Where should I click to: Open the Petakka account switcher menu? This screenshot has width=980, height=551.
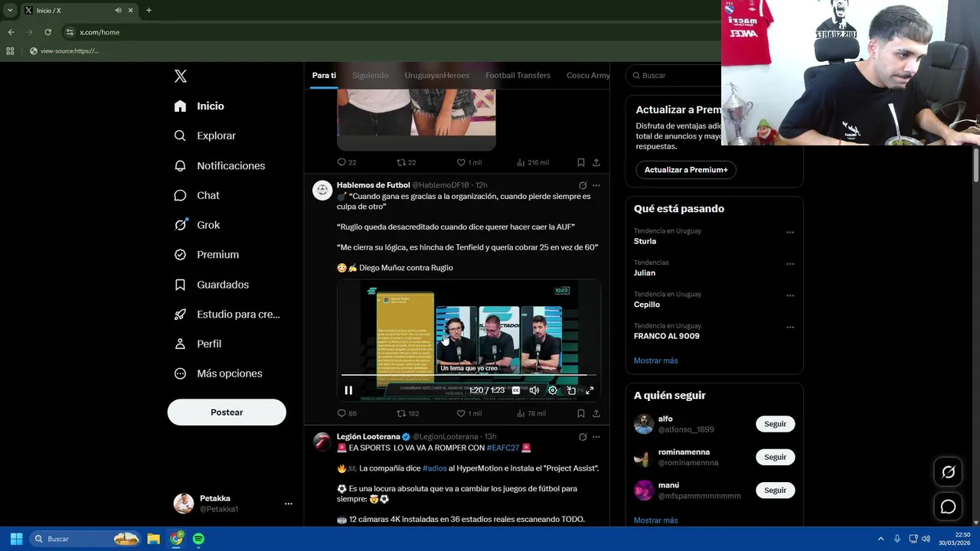pos(233,504)
